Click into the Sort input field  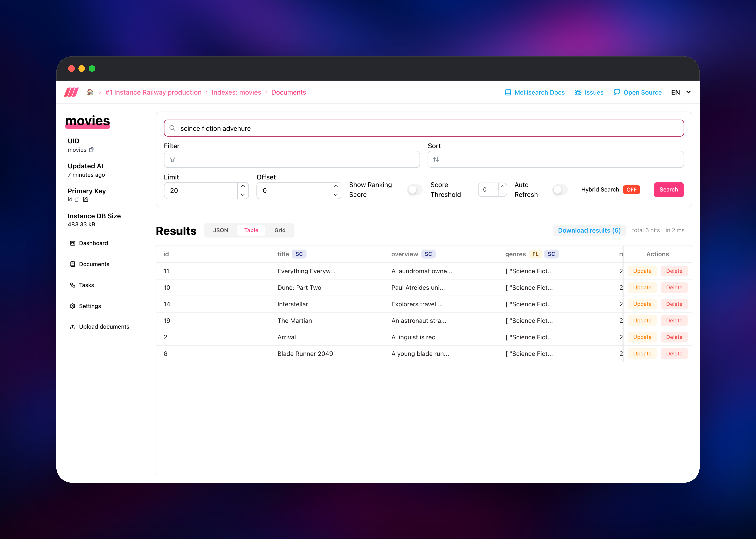[556, 159]
